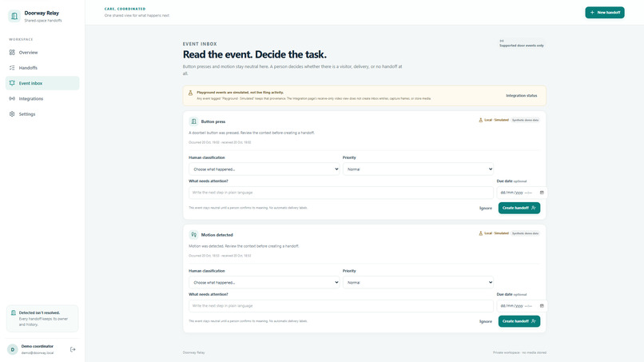Click Synthetic demo data badge on Button press
The width and height of the screenshot is (644, 362).
(x=525, y=120)
